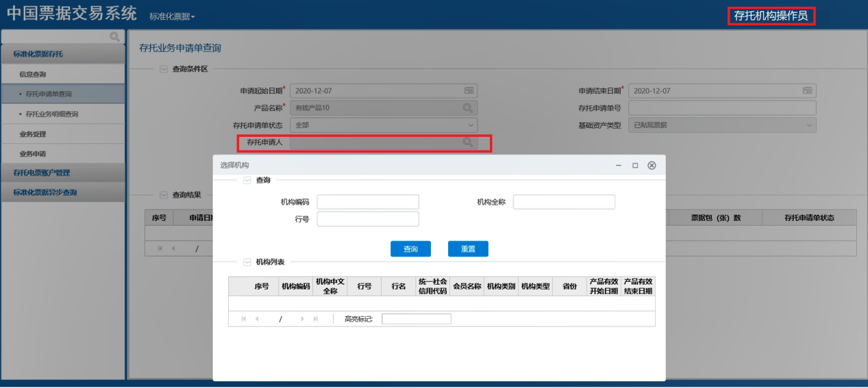
Task: Click 存托申请单状态 column header in results
Action: [x=809, y=218]
